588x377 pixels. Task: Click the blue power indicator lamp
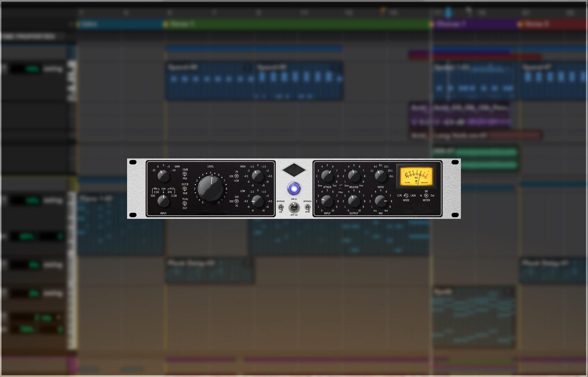pos(294,188)
